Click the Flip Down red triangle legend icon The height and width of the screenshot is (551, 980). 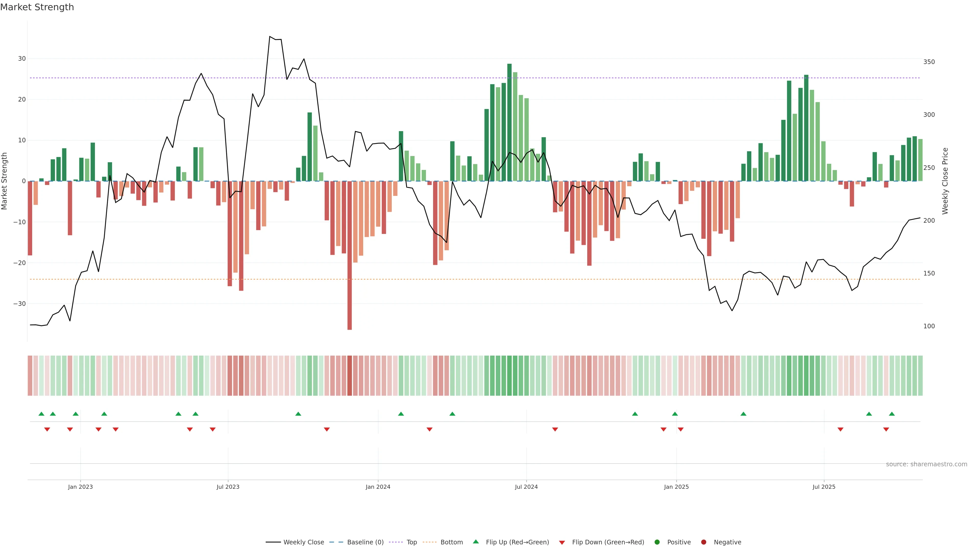(562, 543)
